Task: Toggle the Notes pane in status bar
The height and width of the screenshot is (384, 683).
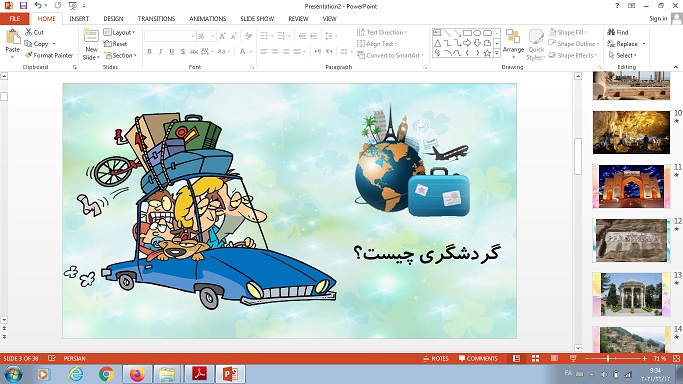Action: [x=436, y=358]
